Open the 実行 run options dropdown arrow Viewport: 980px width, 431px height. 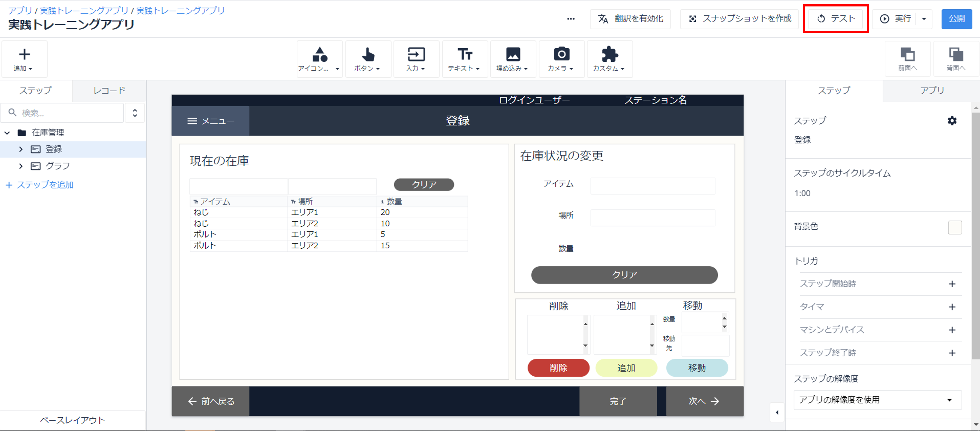click(924, 19)
